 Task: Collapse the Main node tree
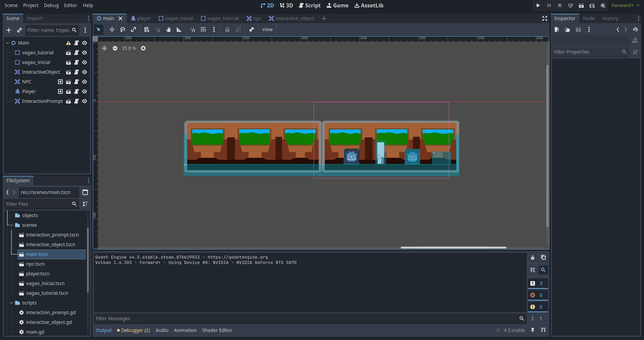click(7, 43)
